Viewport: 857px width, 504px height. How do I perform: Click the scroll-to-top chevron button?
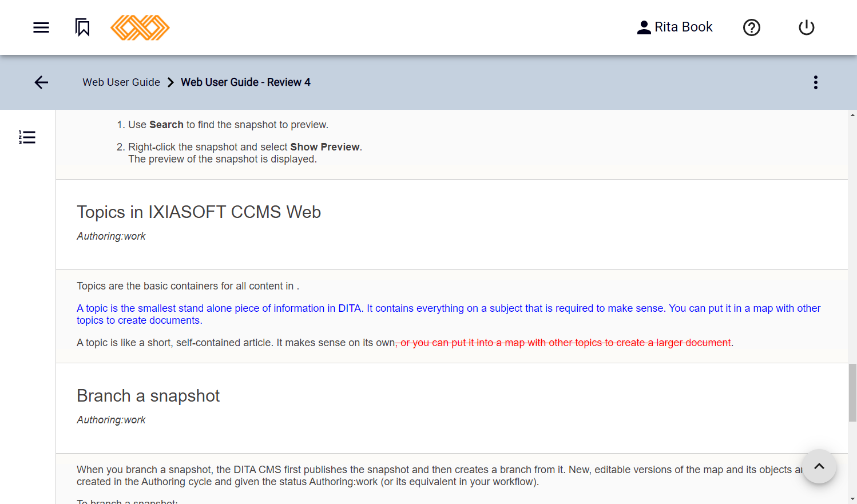click(x=819, y=466)
